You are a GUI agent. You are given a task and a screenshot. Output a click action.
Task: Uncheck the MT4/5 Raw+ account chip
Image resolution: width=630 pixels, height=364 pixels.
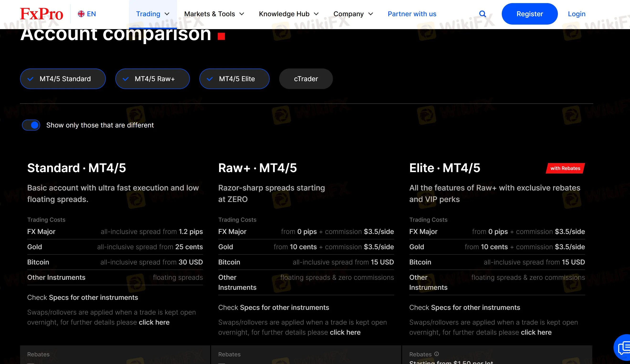[x=153, y=79]
